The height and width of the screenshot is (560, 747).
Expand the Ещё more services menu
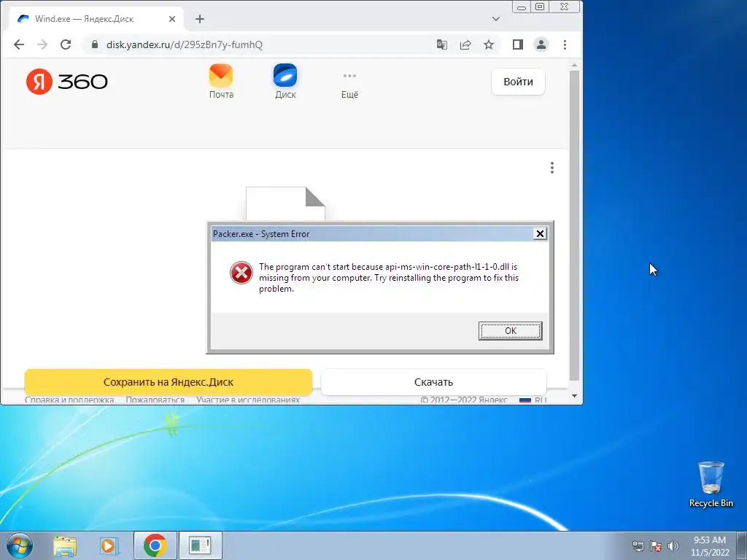click(x=349, y=85)
